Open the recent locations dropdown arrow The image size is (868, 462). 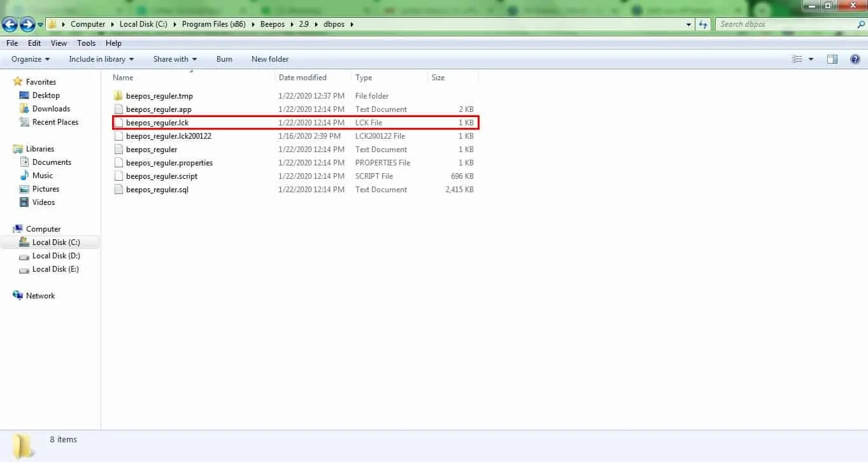point(41,25)
